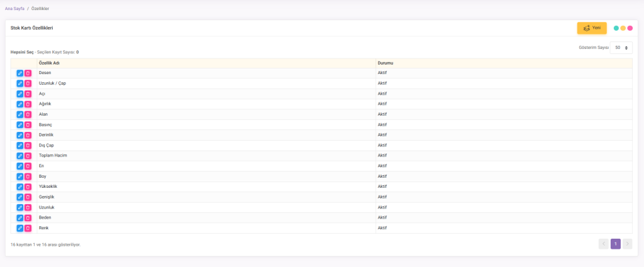Image resolution: width=644 pixels, height=267 pixels.
Task: Select page 1 in pagination
Action: (616, 244)
